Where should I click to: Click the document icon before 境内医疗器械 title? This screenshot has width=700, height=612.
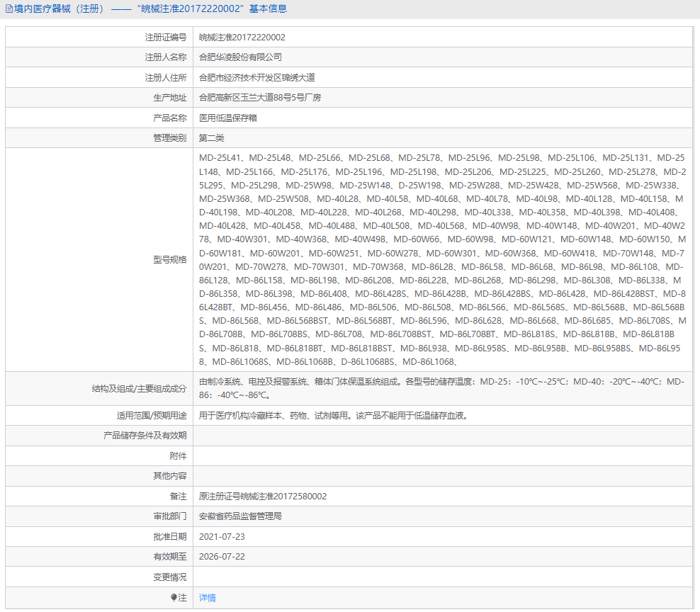coord(9,9)
